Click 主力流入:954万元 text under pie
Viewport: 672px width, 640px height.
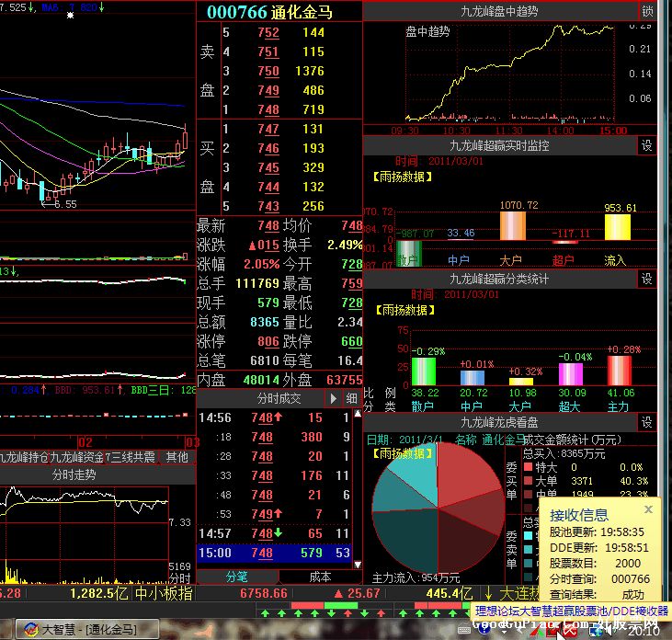pyautogui.click(x=416, y=578)
